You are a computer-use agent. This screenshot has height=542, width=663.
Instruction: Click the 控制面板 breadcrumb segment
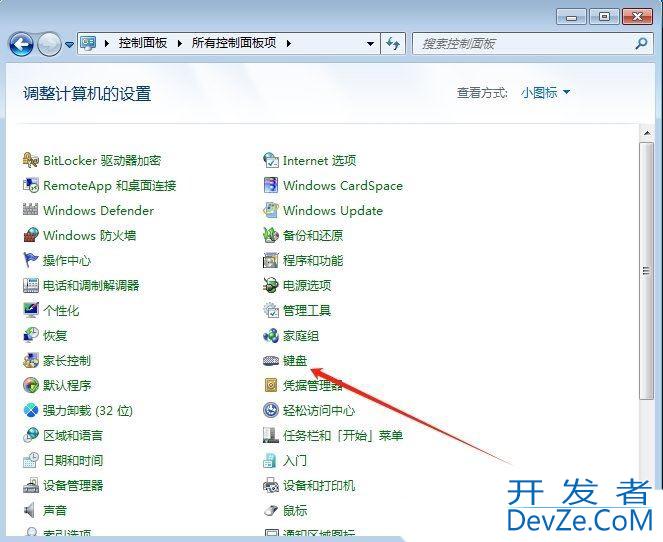point(142,43)
